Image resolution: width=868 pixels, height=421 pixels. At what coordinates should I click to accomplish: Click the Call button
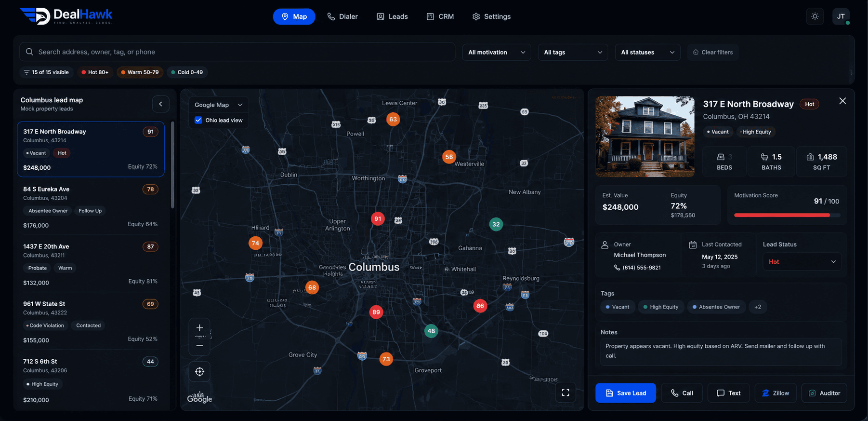point(682,393)
